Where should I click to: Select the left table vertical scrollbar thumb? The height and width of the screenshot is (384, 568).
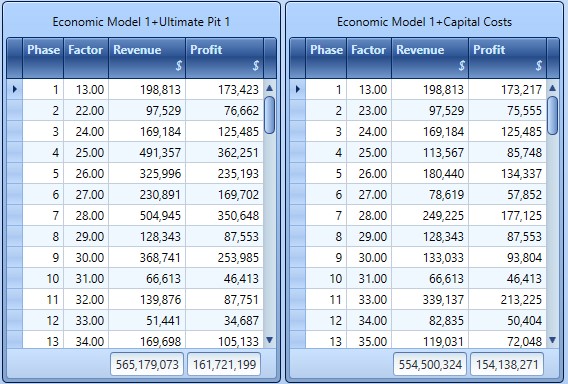pyautogui.click(x=270, y=115)
